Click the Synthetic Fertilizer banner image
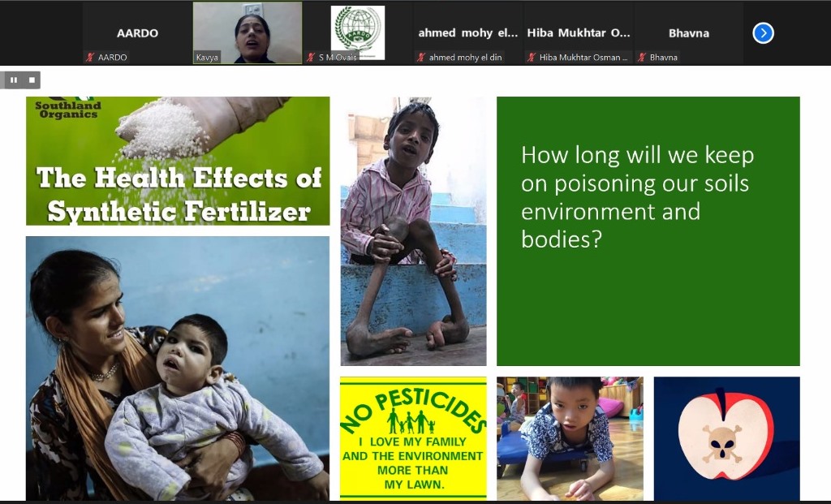The height and width of the screenshot is (504, 831). [178, 161]
